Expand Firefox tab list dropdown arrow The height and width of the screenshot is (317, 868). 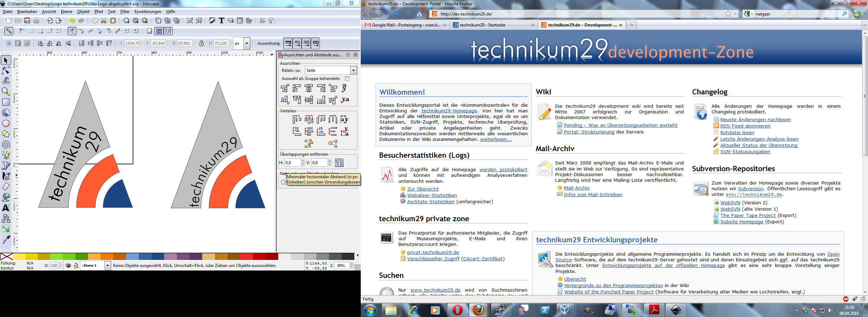[864, 25]
